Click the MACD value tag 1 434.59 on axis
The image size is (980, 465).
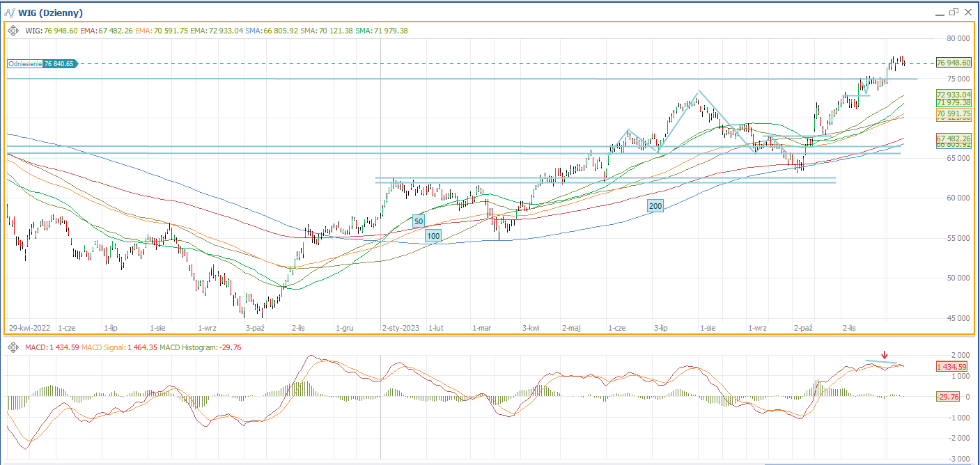951,366
